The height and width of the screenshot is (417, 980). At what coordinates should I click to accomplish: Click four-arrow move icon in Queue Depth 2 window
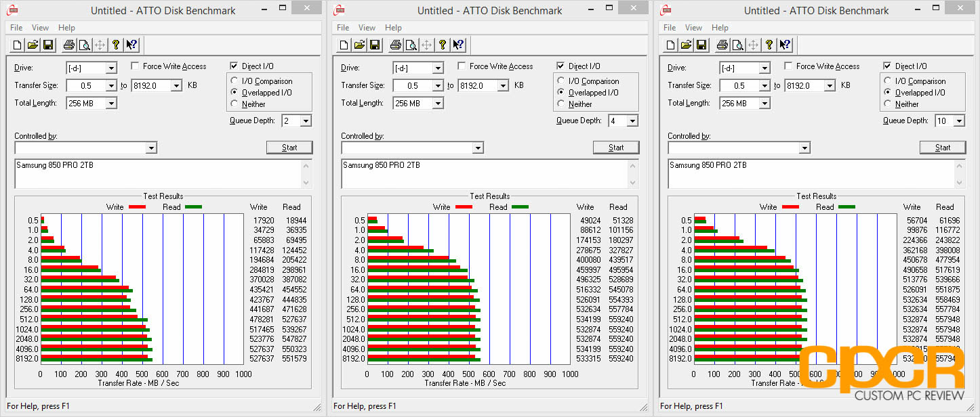point(100,45)
